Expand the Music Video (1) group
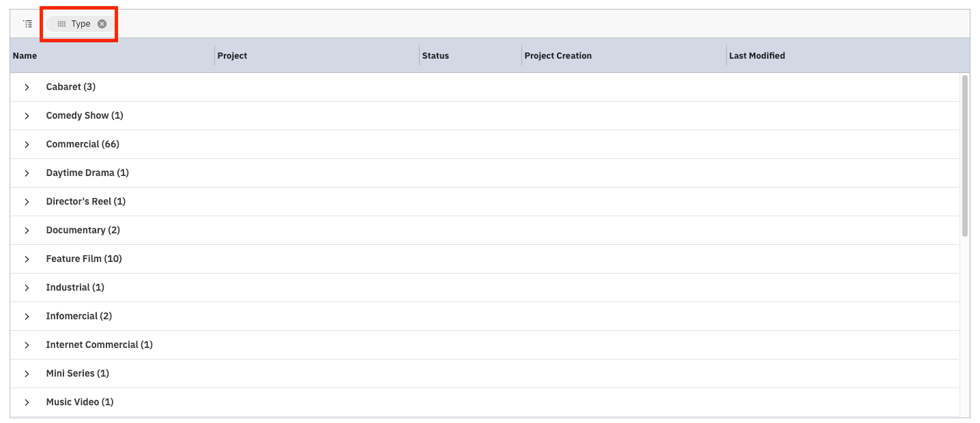This screenshot has width=980, height=423. click(27, 402)
